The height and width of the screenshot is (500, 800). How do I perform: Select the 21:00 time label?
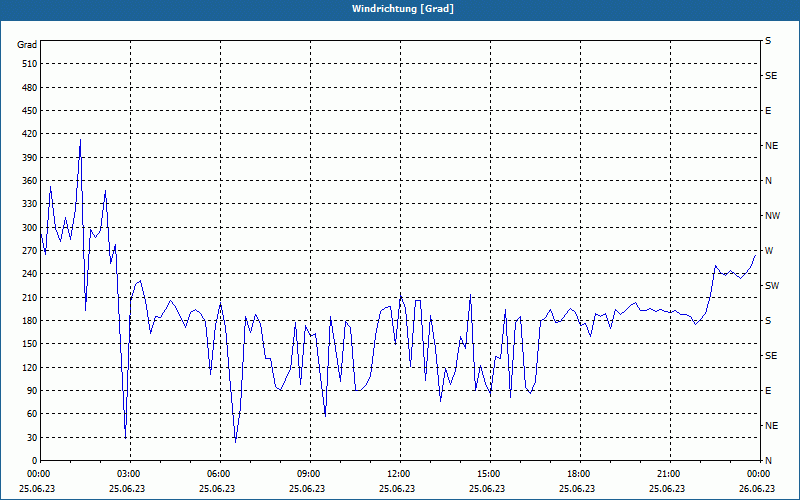coord(667,474)
